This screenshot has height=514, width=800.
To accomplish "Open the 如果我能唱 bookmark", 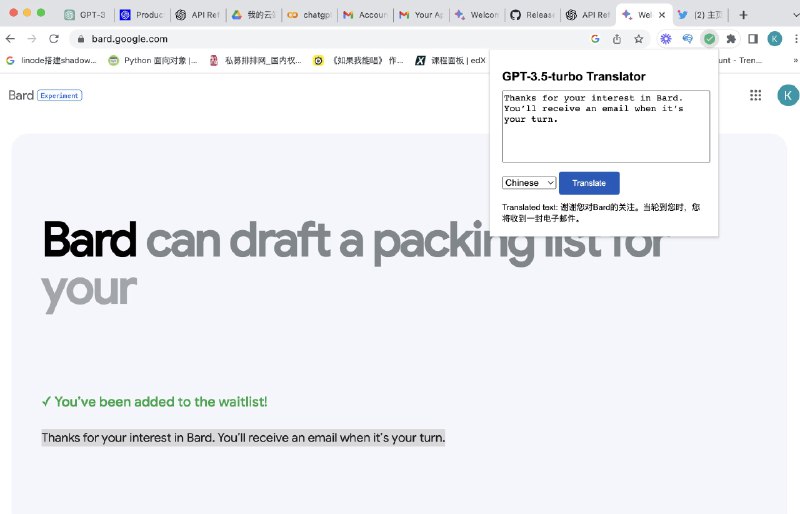I will pos(358,60).
